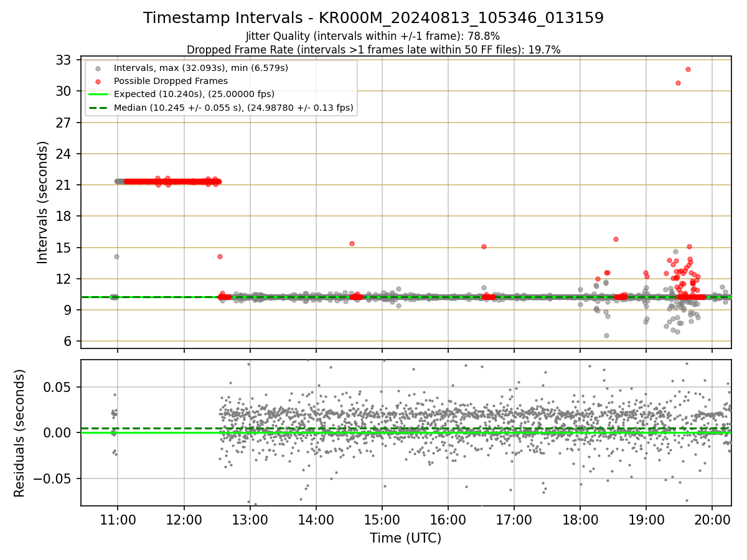Click legend entry 'Intervals, max (32.093s), min (6.579s)'
747x560 pixels.
[x=201, y=67]
